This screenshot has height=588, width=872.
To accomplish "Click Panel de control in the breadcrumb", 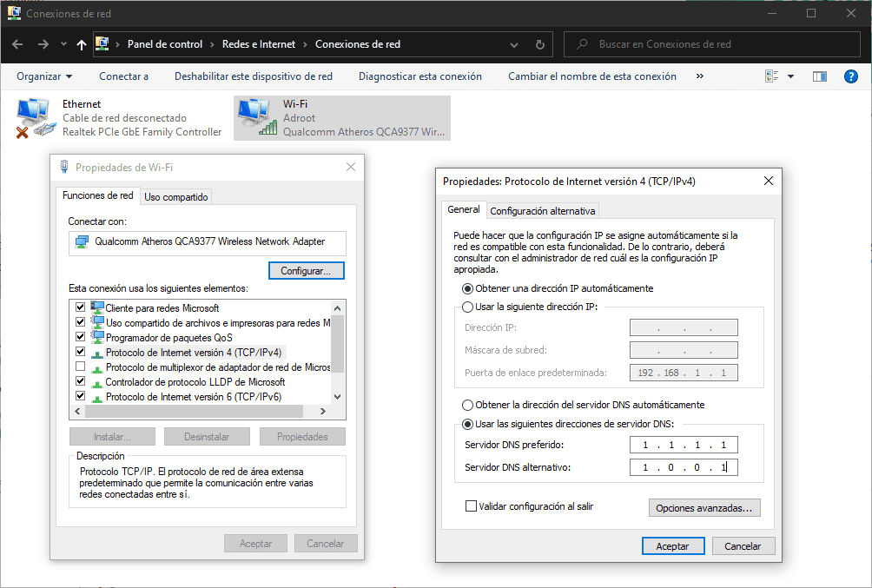I will click(x=165, y=44).
